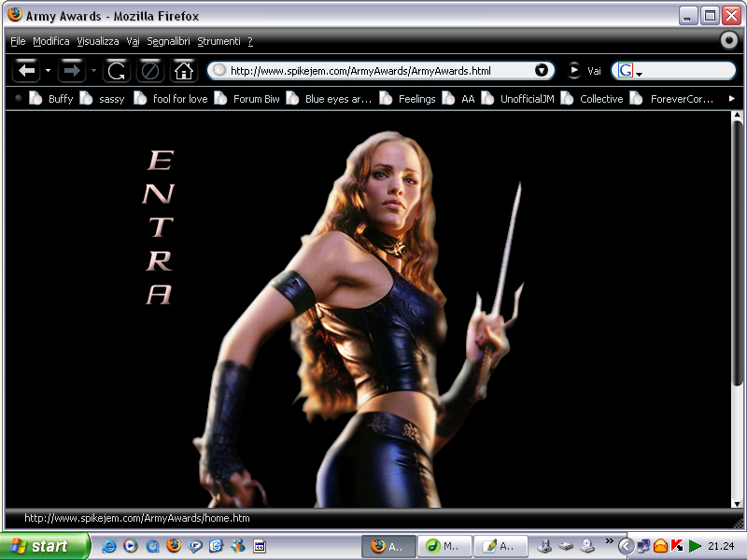Click the Vai go button next to address bar
This screenshot has width=747, height=560.
tap(585, 71)
